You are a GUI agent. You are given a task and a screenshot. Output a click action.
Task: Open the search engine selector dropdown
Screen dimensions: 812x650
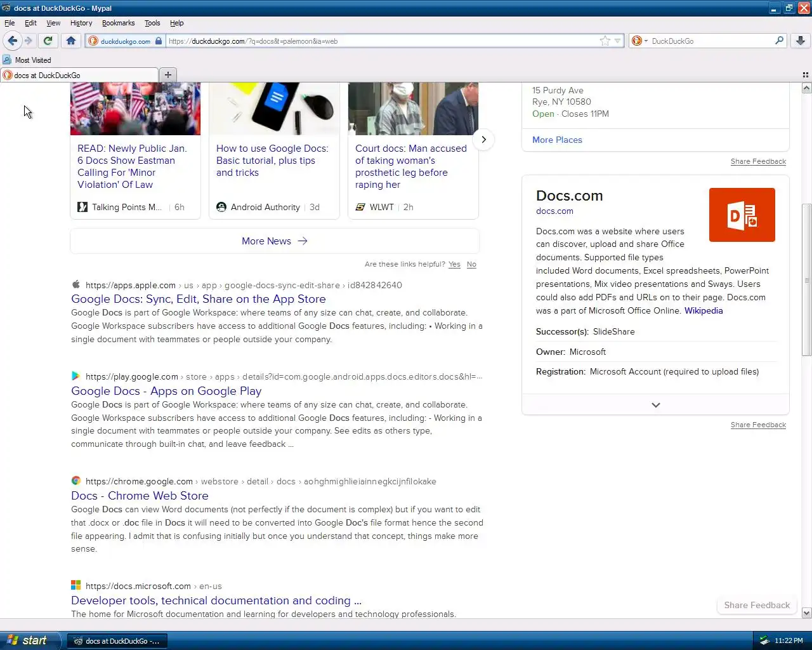pyautogui.click(x=639, y=41)
